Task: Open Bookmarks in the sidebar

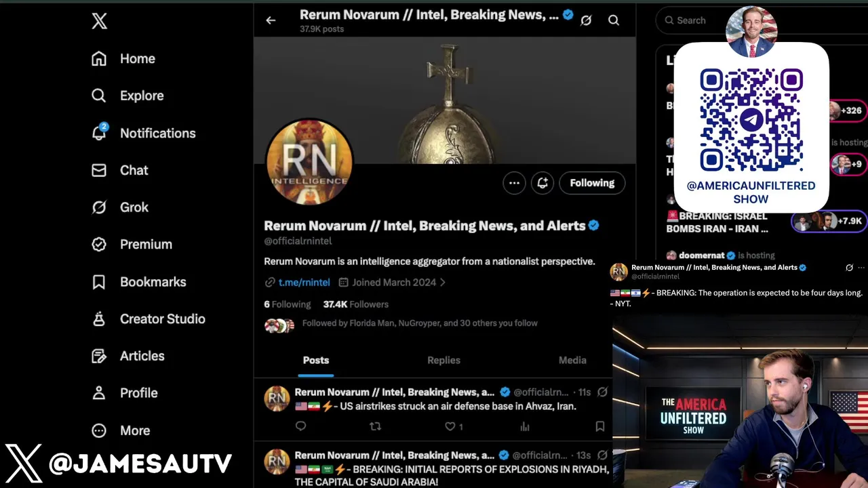Action: click(139, 281)
